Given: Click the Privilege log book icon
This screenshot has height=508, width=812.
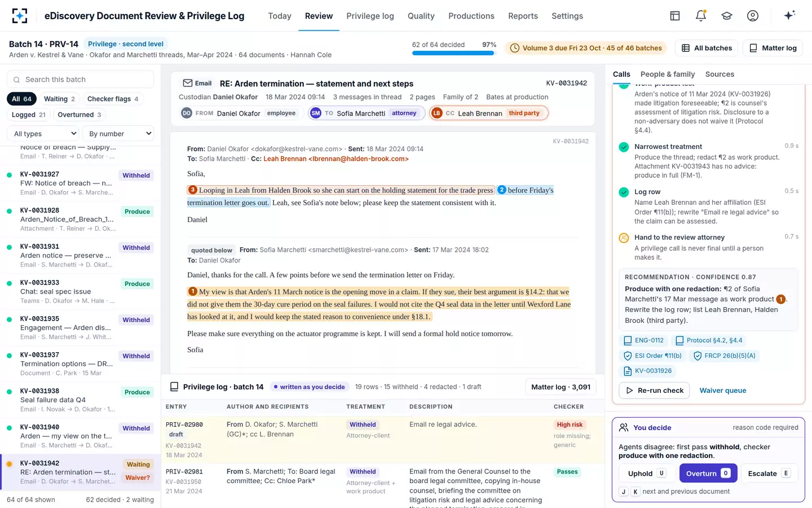Looking at the screenshot, I should 174,387.
